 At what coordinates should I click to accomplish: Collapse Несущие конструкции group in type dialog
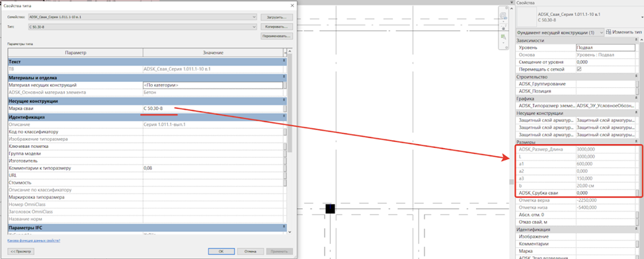click(284, 100)
